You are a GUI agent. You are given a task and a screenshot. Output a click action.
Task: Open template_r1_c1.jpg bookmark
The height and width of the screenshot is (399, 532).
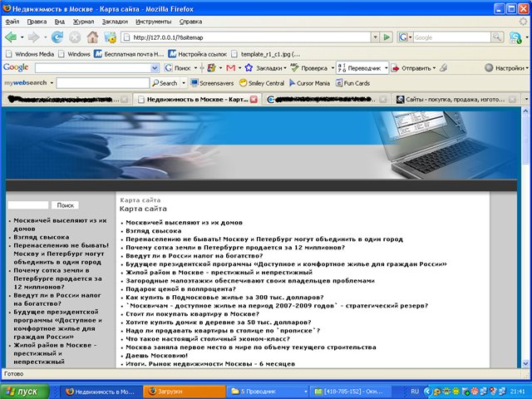click(x=266, y=54)
